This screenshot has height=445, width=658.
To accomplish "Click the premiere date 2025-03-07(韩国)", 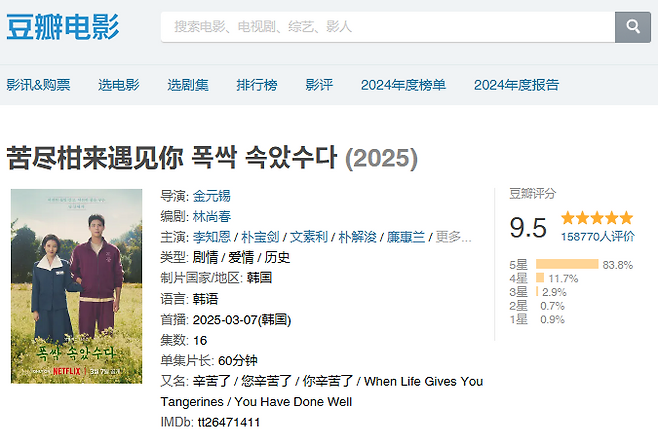I will click(x=242, y=320).
